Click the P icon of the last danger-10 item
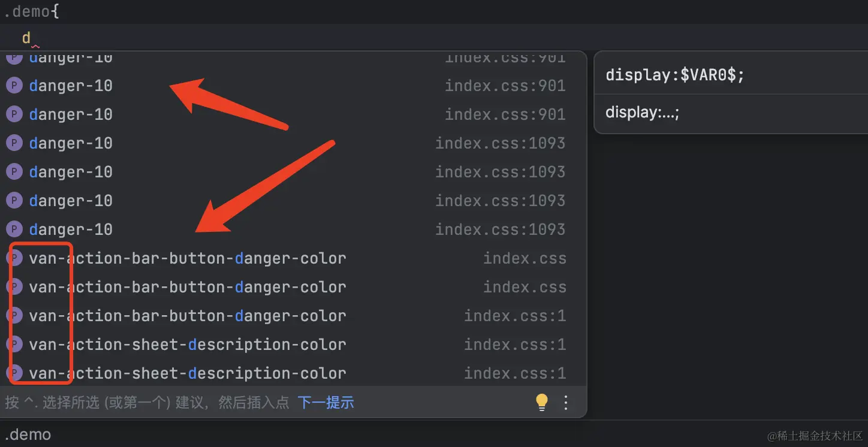The image size is (868, 447). point(14,229)
